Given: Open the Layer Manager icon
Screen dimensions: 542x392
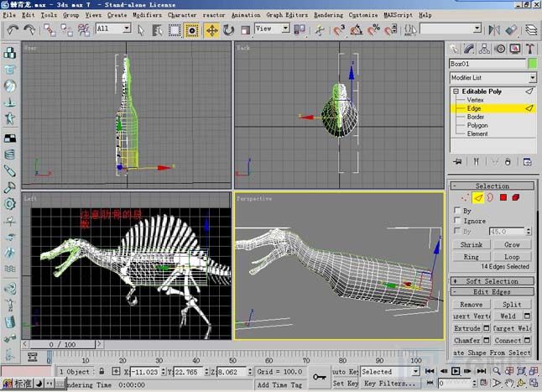Looking at the screenshot, I should click(532, 30).
